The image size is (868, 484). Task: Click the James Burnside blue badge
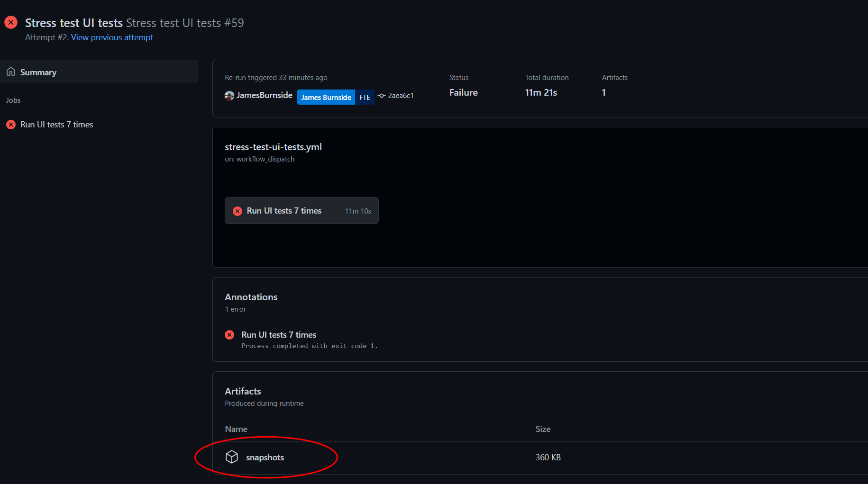(326, 97)
